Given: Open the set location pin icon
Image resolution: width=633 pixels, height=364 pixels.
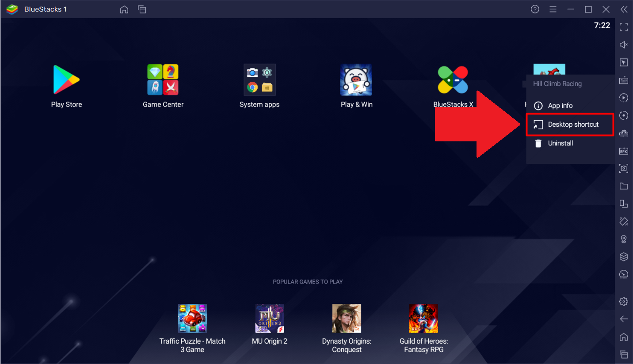Looking at the screenshot, I should point(624,239).
